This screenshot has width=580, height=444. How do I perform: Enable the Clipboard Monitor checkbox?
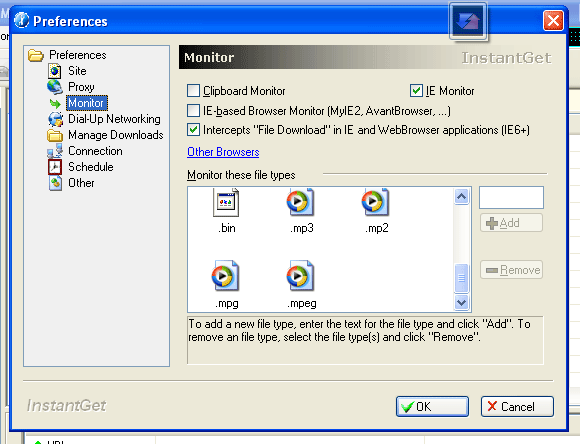coord(193,91)
